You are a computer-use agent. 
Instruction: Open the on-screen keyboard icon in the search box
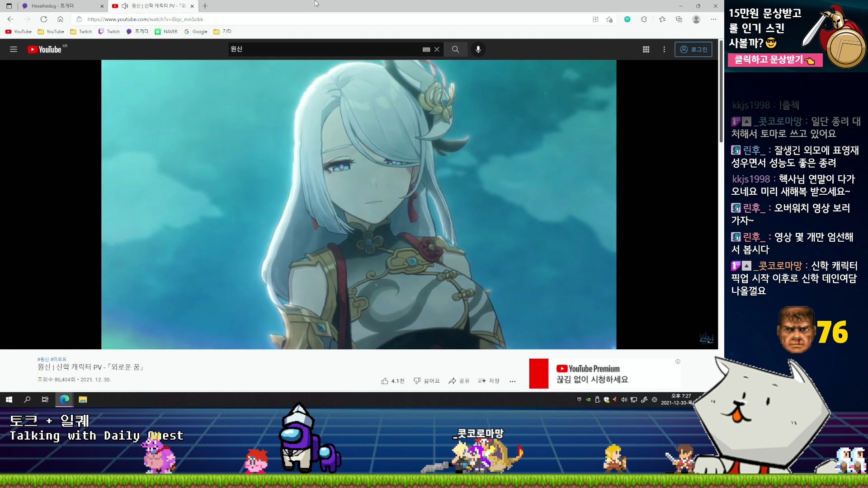pos(426,49)
